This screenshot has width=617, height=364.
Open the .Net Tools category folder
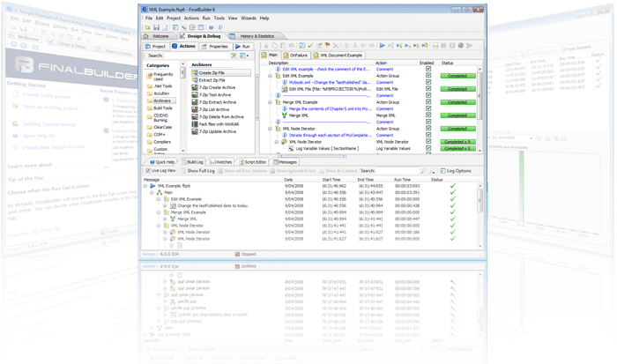(160, 85)
